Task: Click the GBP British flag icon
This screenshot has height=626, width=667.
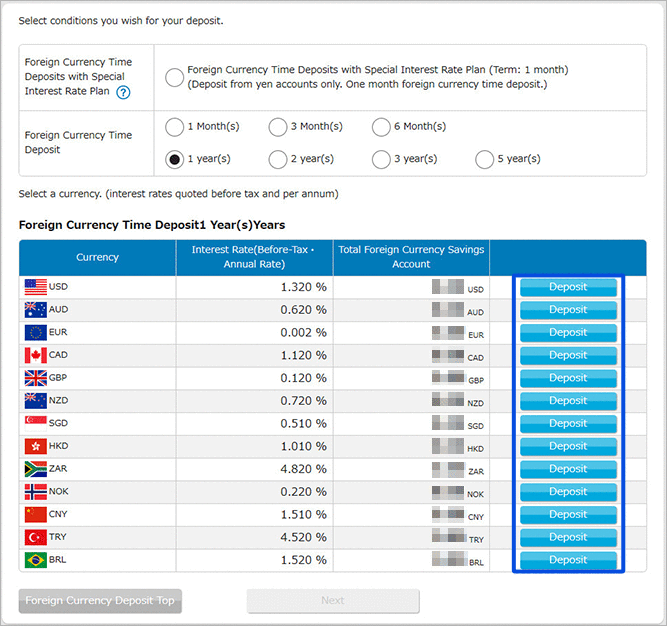Action: pyautogui.click(x=35, y=378)
